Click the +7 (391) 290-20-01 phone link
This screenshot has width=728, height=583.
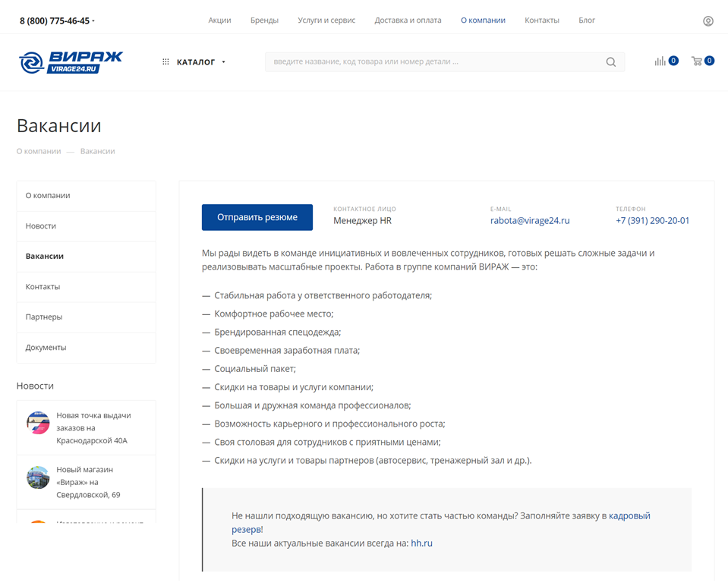click(652, 221)
